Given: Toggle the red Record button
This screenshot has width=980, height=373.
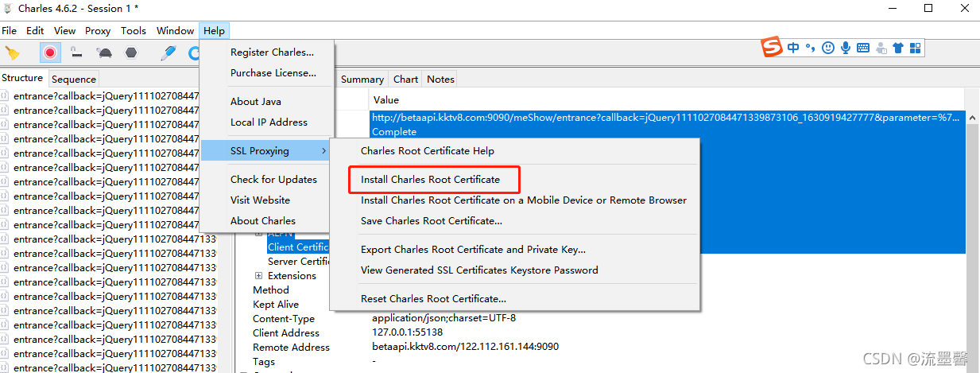Looking at the screenshot, I should [50, 53].
